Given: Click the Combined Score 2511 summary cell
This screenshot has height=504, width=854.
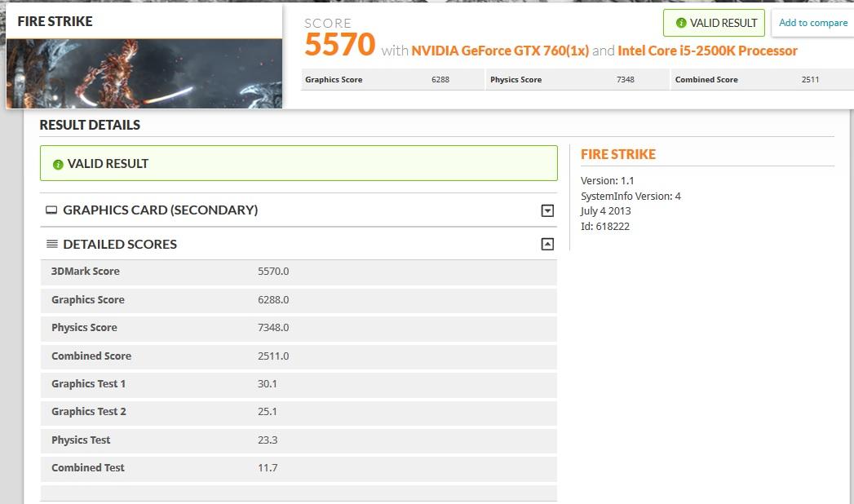Looking at the screenshot, I should pos(763,79).
